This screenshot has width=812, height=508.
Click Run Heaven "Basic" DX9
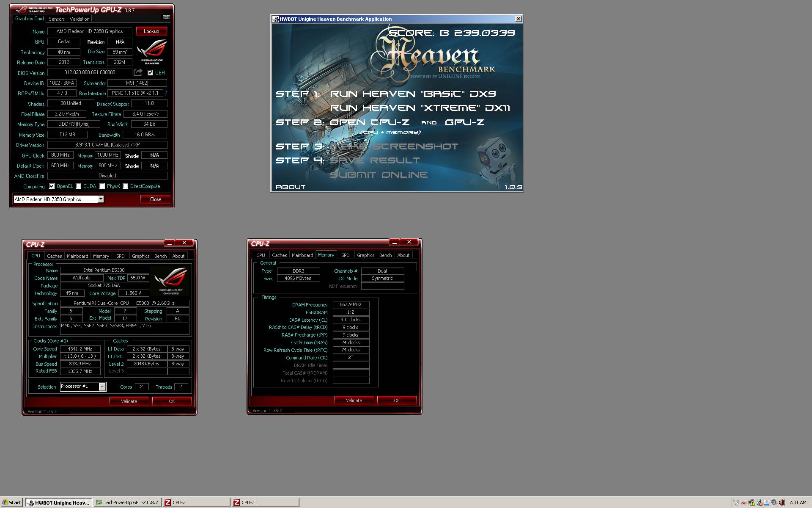413,94
